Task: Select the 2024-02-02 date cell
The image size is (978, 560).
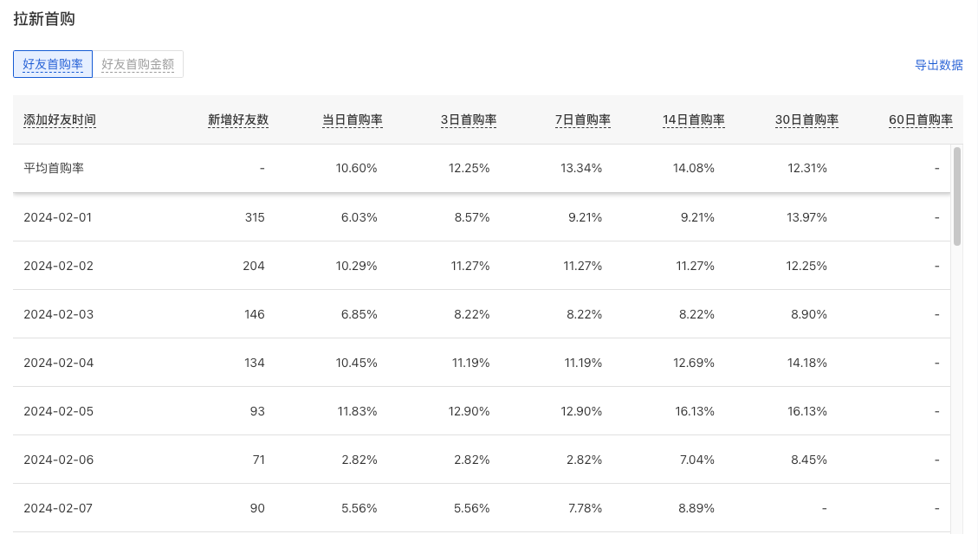Action: click(59, 266)
